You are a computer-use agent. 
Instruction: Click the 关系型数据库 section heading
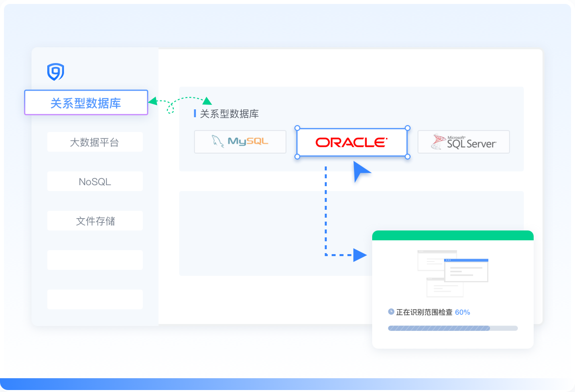[x=229, y=114]
